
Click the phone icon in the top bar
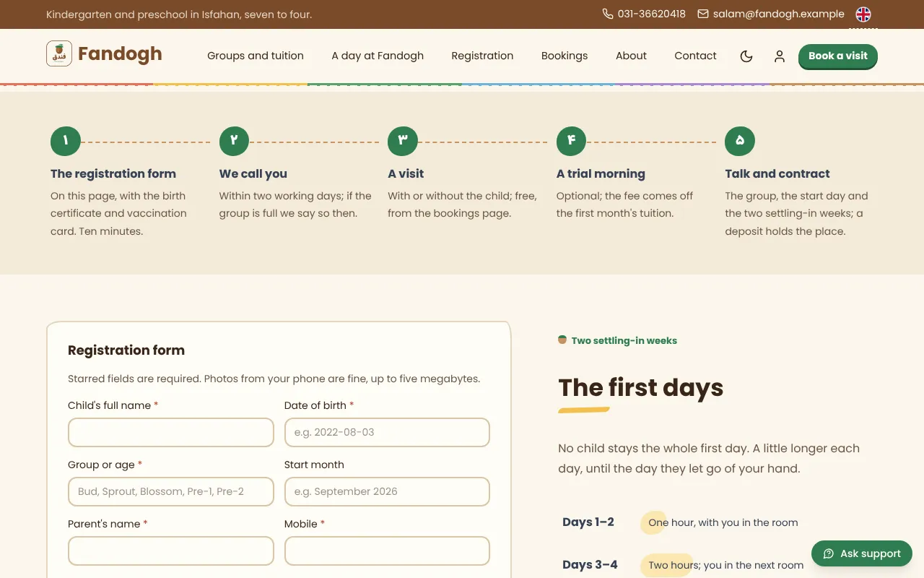[x=608, y=14]
